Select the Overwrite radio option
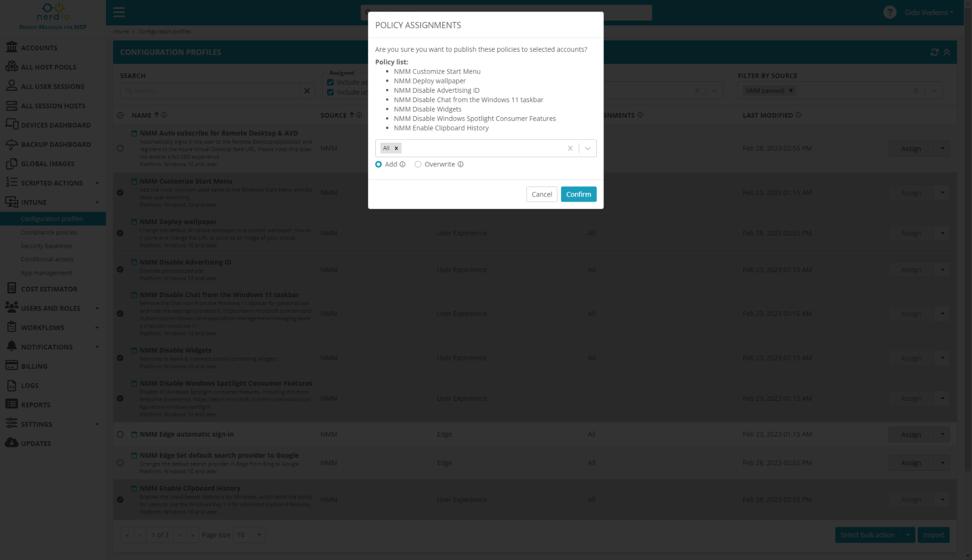This screenshot has width=972, height=560. point(418,164)
